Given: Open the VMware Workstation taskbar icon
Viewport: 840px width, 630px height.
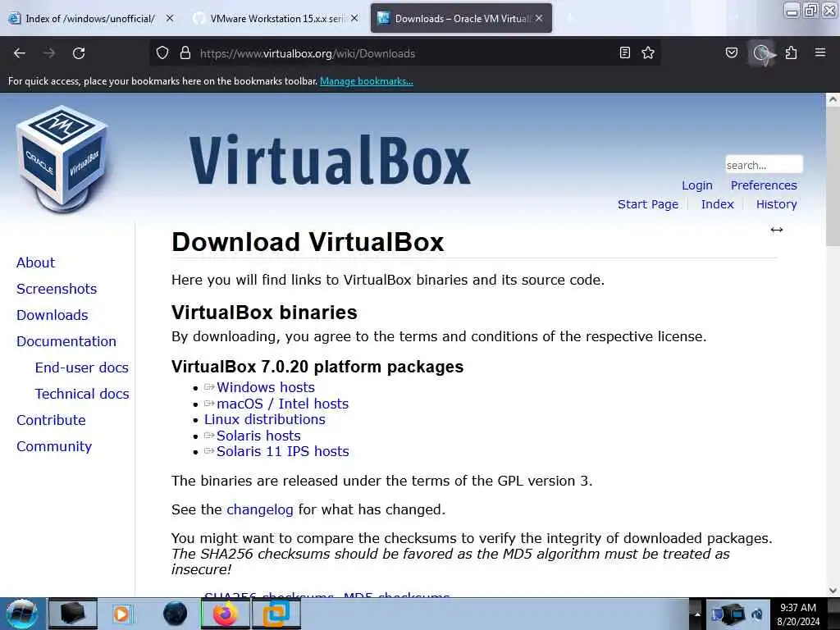Looking at the screenshot, I should [276, 614].
